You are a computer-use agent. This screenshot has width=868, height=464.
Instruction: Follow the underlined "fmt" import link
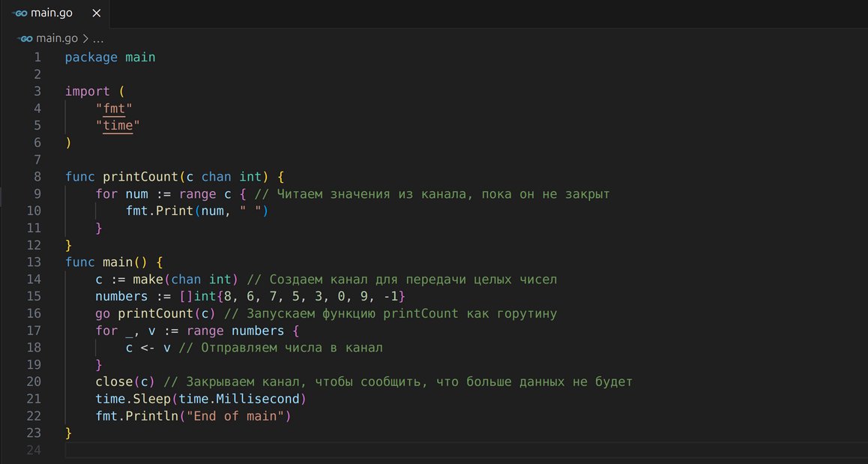[118, 109]
